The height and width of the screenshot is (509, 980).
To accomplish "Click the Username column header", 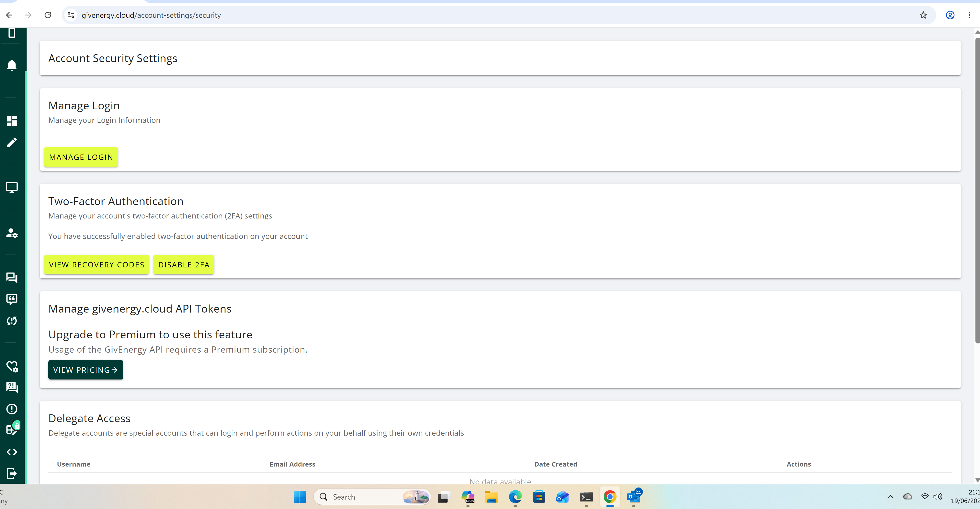I will (74, 464).
